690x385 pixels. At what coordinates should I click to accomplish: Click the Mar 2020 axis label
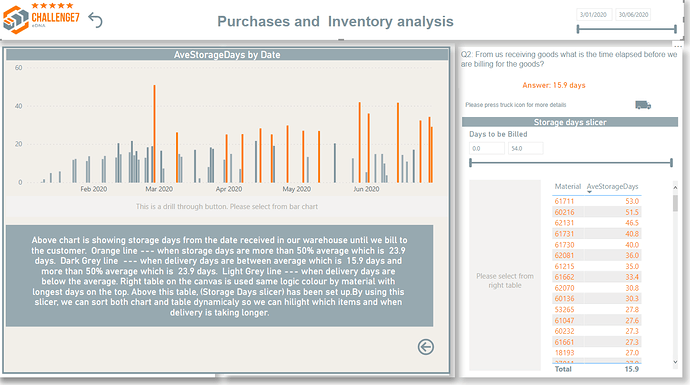[159, 189]
